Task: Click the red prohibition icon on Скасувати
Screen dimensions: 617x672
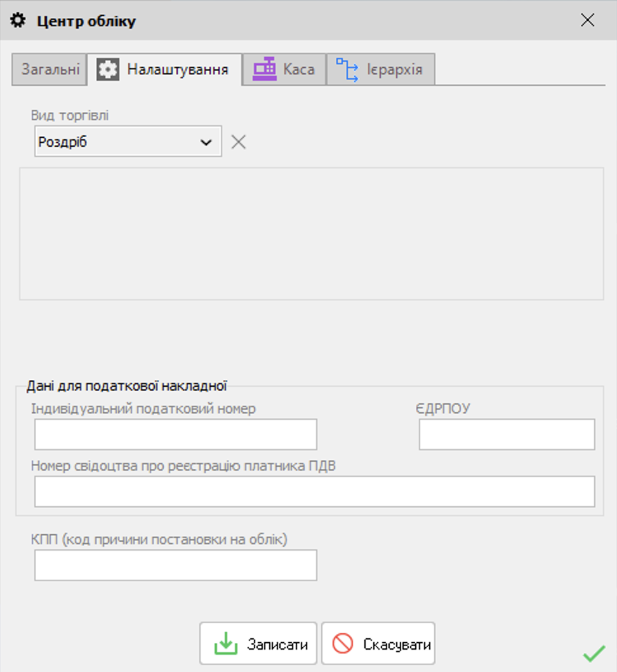Action: point(343,643)
